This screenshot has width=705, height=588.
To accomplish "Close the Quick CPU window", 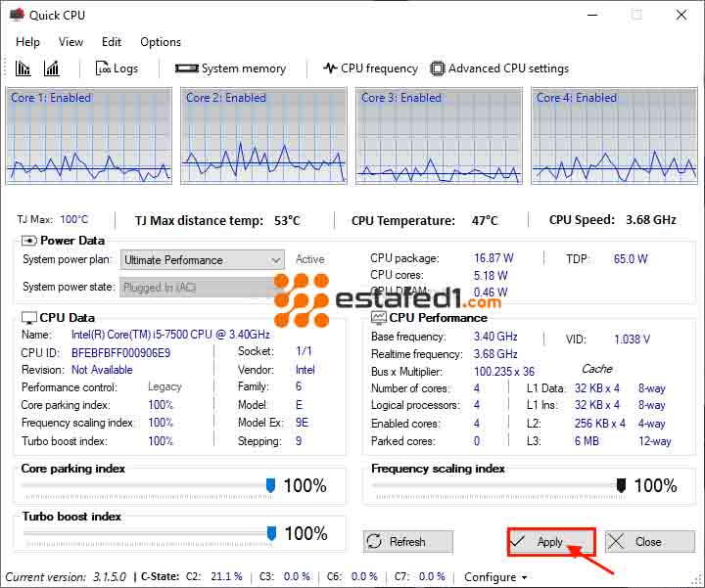I will (681, 15).
